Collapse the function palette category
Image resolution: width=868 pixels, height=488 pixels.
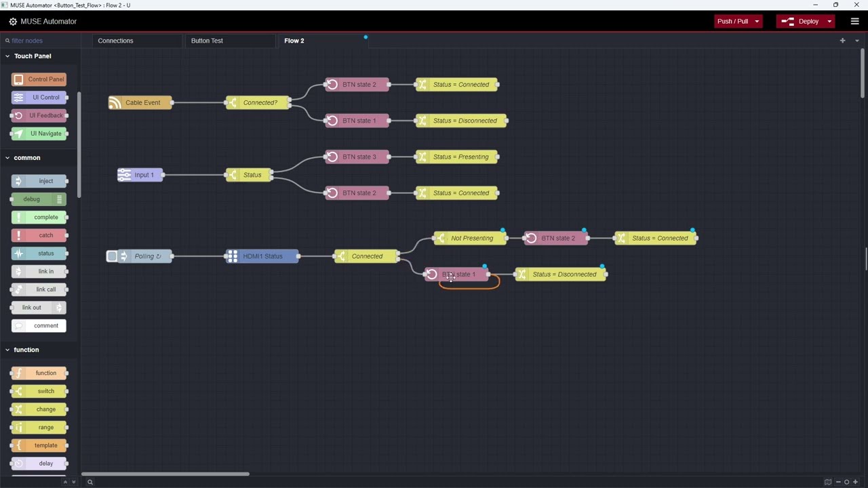pyautogui.click(x=7, y=350)
